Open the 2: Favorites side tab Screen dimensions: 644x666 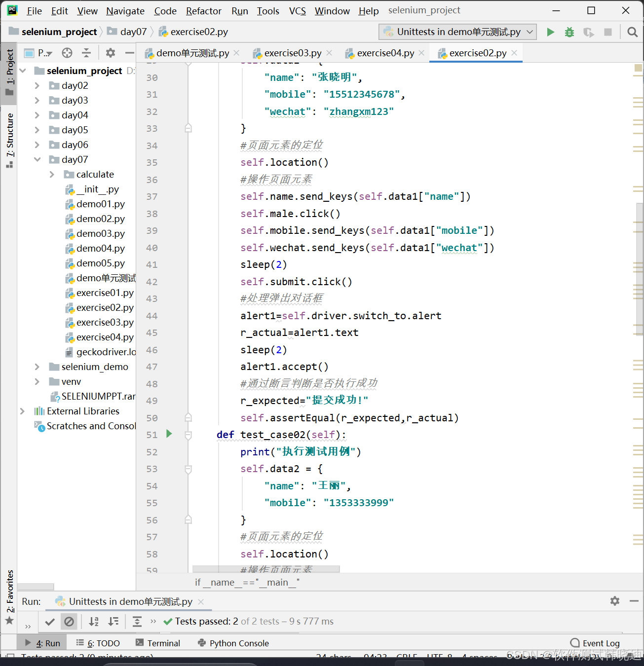click(x=9, y=597)
